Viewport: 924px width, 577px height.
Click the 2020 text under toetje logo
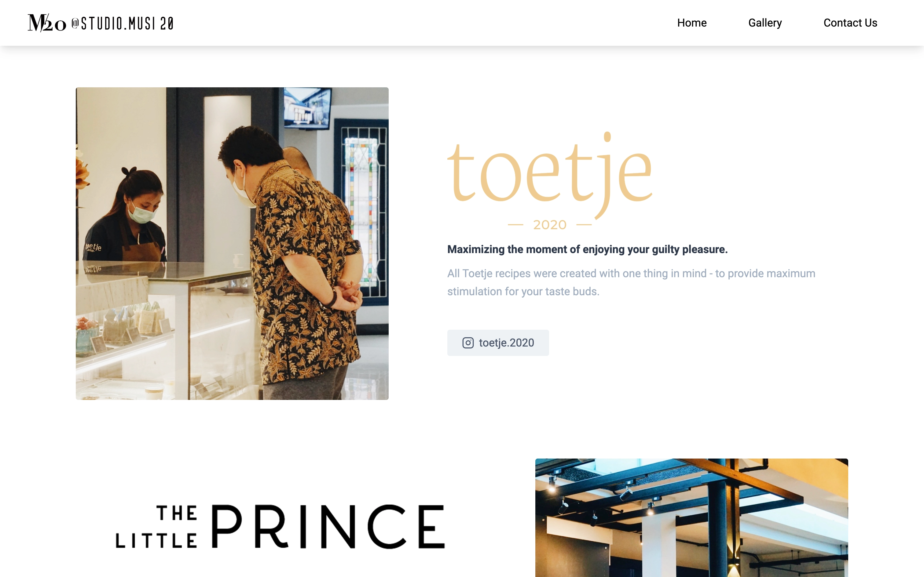coord(549,225)
